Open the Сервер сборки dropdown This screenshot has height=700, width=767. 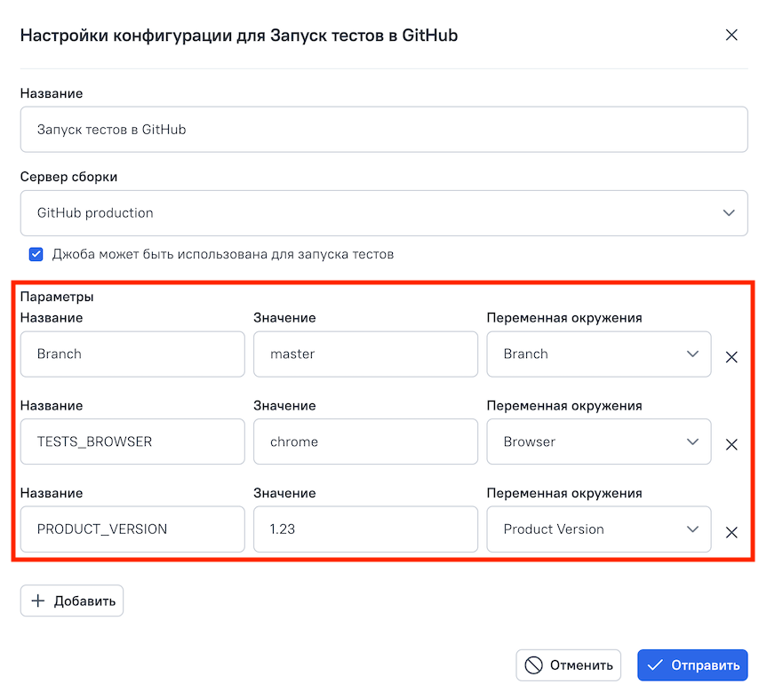click(384, 213)
